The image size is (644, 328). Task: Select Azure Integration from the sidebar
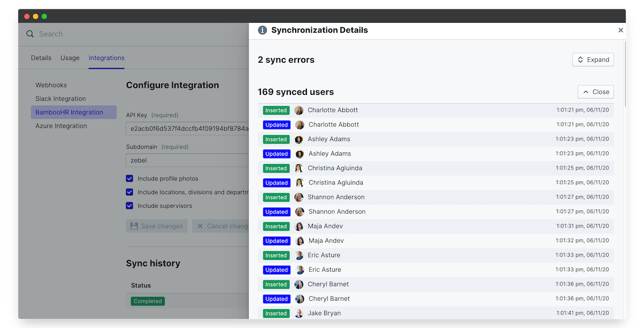pyautogui.click(x=61, y=126)
